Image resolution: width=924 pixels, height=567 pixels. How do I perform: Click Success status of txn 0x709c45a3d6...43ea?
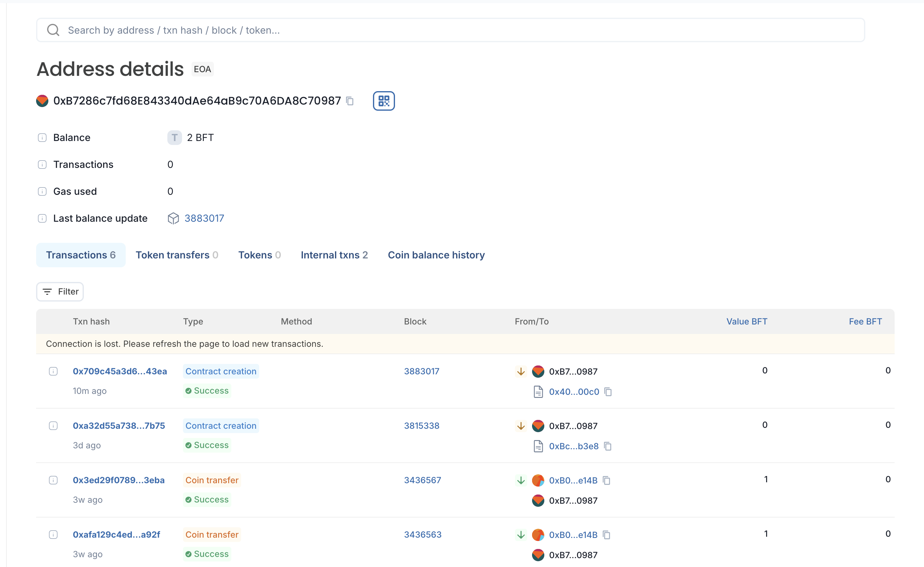tap(207, 391)
